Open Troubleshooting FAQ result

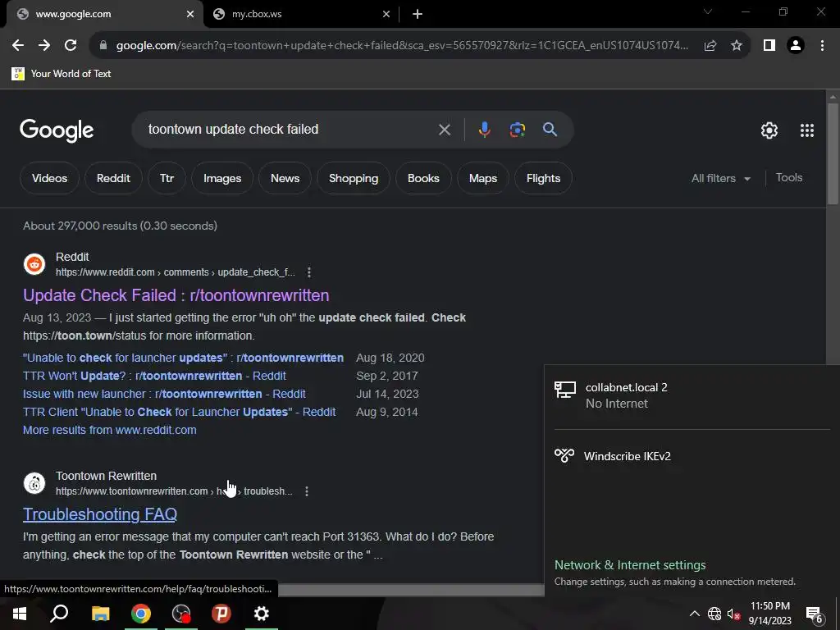(99, 514)
